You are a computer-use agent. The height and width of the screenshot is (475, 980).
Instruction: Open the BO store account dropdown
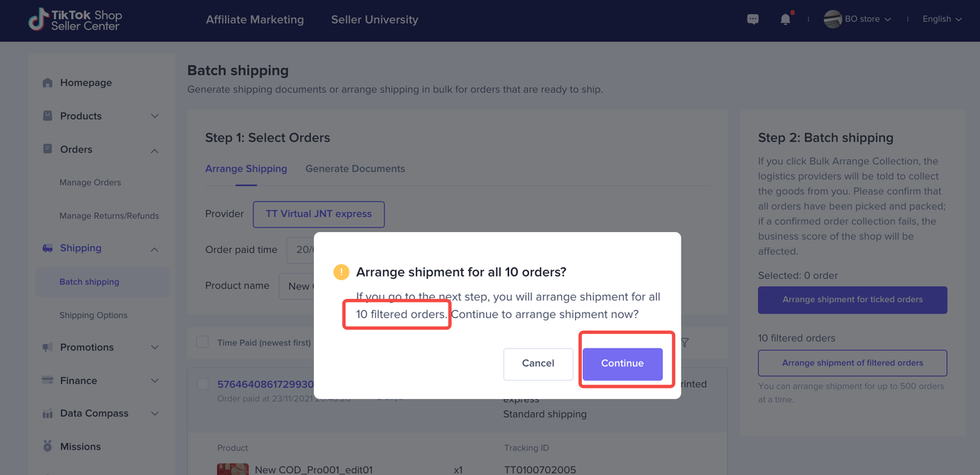[858, 19]
